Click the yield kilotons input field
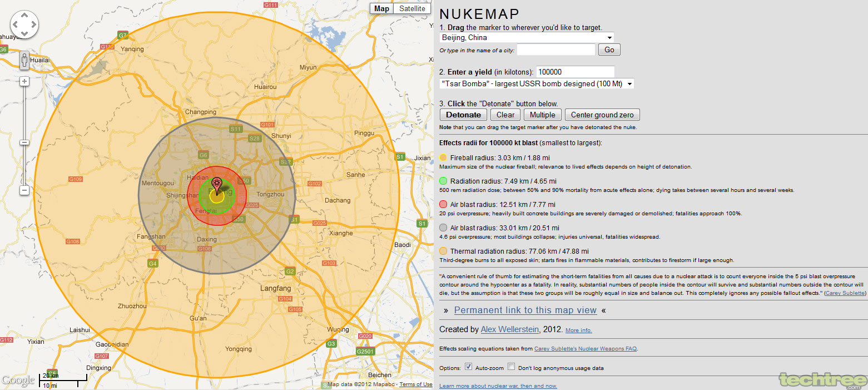The width and height of the screenshot is (868, 390). (575, 72)
